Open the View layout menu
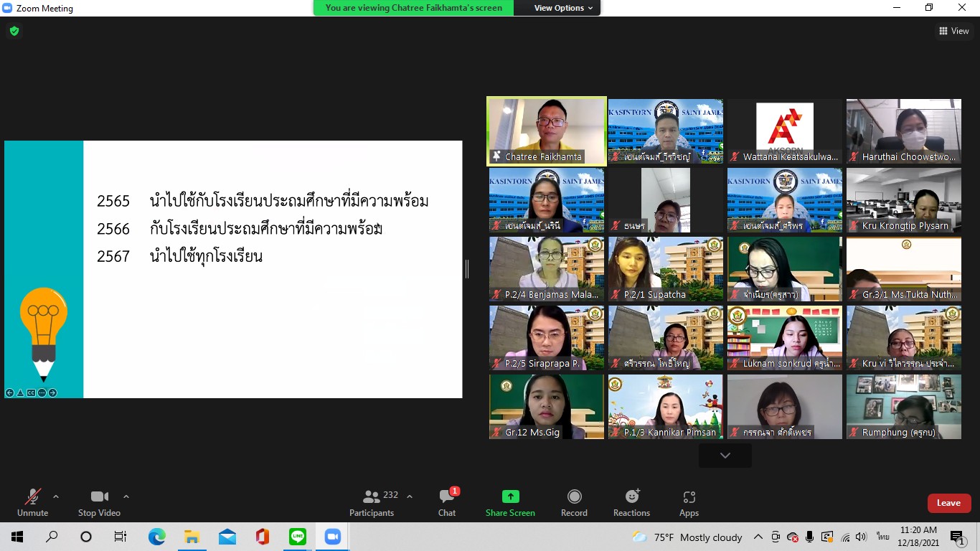 (x=953, y=31)
